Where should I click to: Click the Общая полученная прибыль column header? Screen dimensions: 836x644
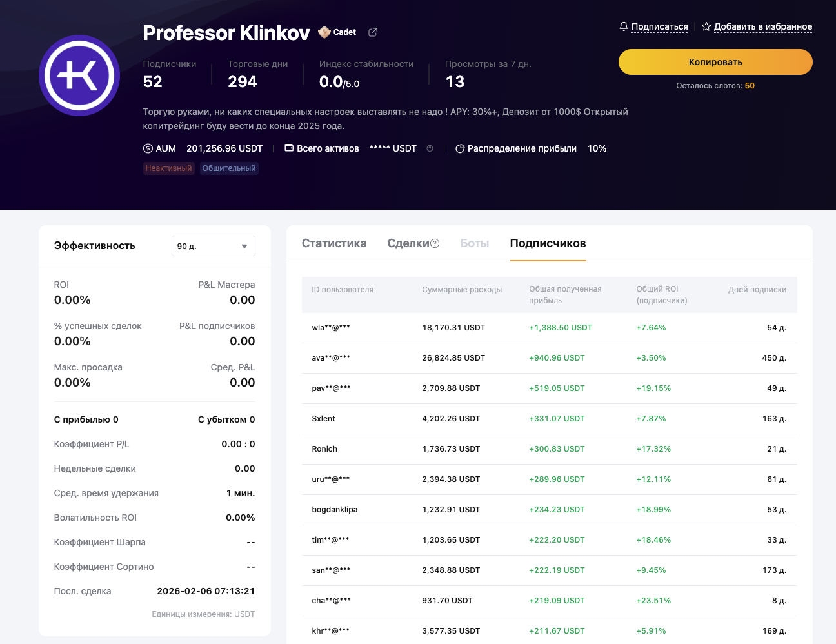(565, 295)
